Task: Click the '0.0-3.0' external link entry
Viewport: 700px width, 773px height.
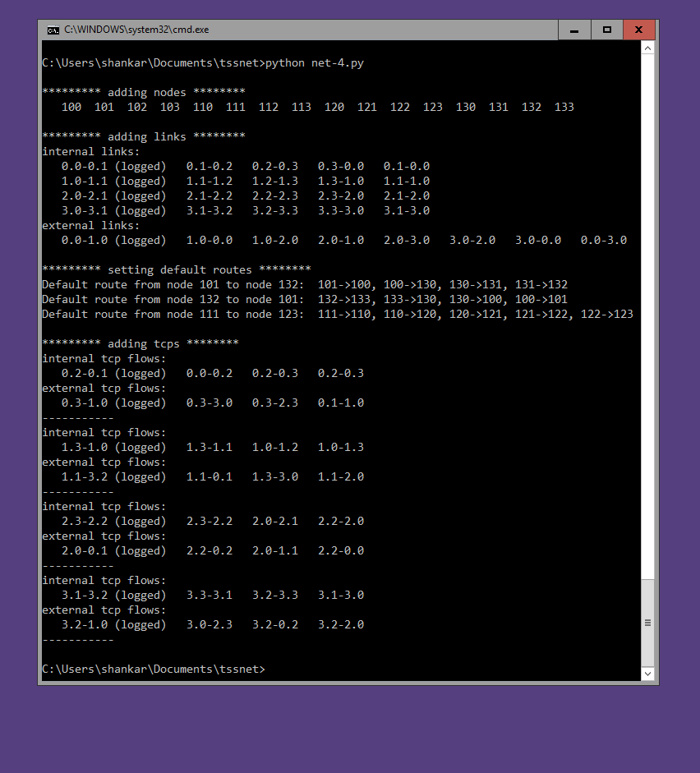Action: 604,240
